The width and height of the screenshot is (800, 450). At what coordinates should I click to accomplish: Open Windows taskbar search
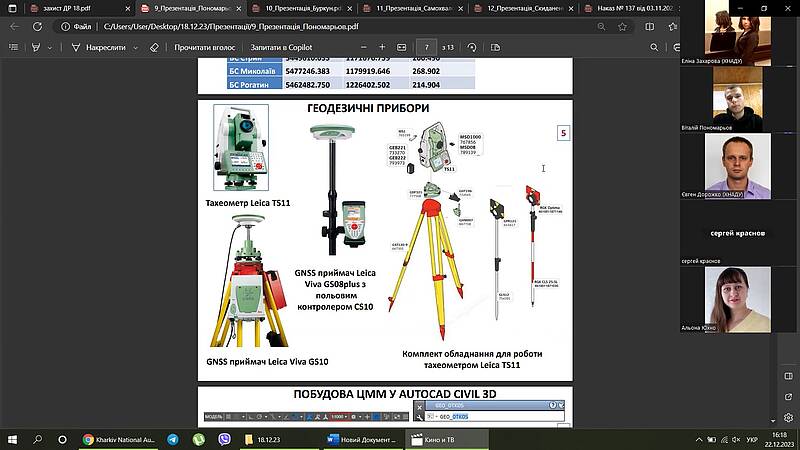(x=38, y=439)
